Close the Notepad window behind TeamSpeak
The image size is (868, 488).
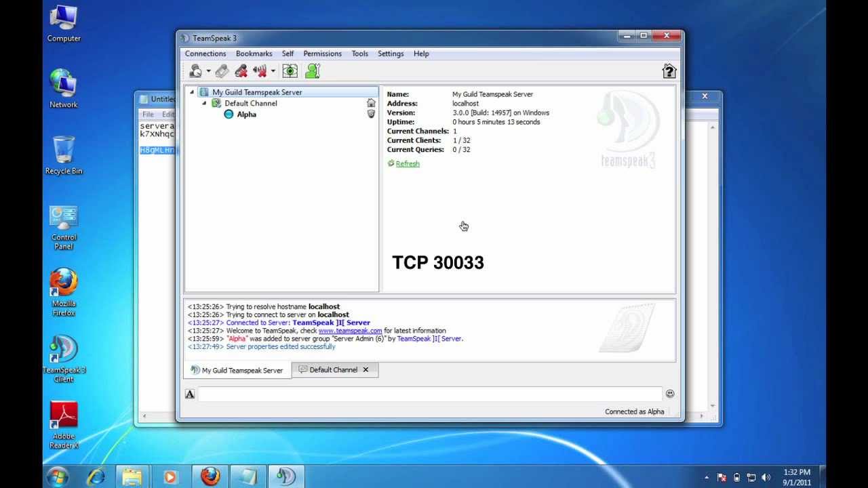705,97
